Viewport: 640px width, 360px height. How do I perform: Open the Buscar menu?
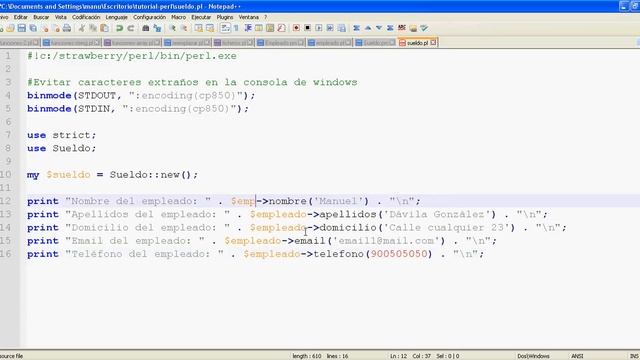tap(41, 17)
